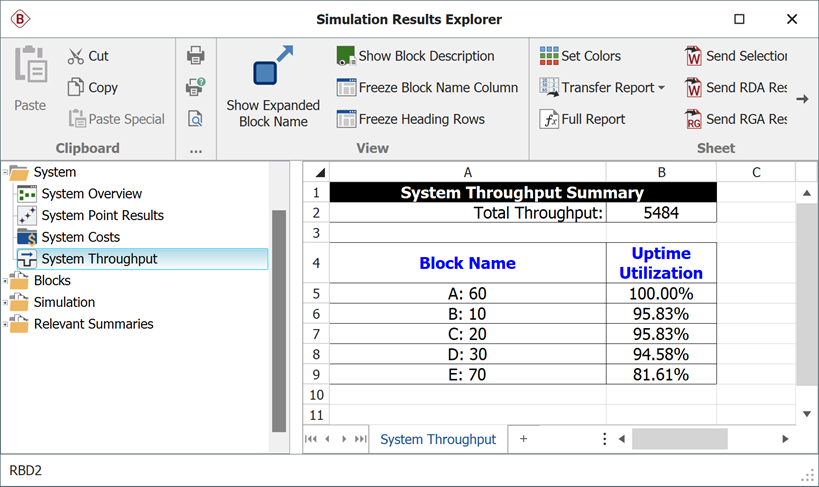Click the Print icon in ribbon

tap(196, 56)
